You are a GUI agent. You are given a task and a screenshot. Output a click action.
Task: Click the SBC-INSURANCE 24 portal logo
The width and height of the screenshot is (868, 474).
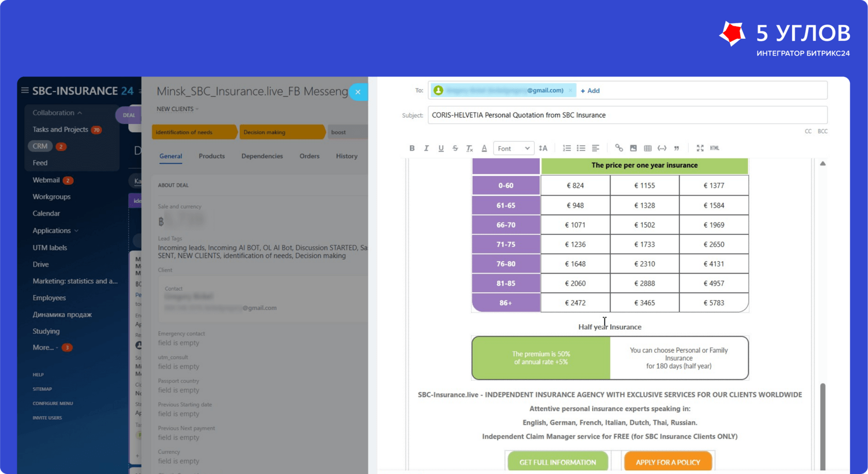[x=83, y=91]
